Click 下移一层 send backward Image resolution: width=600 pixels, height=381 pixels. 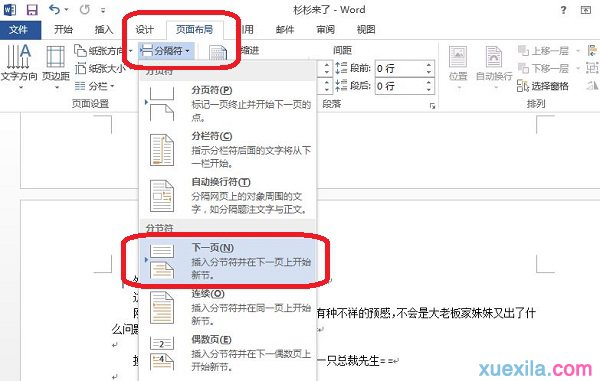pos(543,68)
